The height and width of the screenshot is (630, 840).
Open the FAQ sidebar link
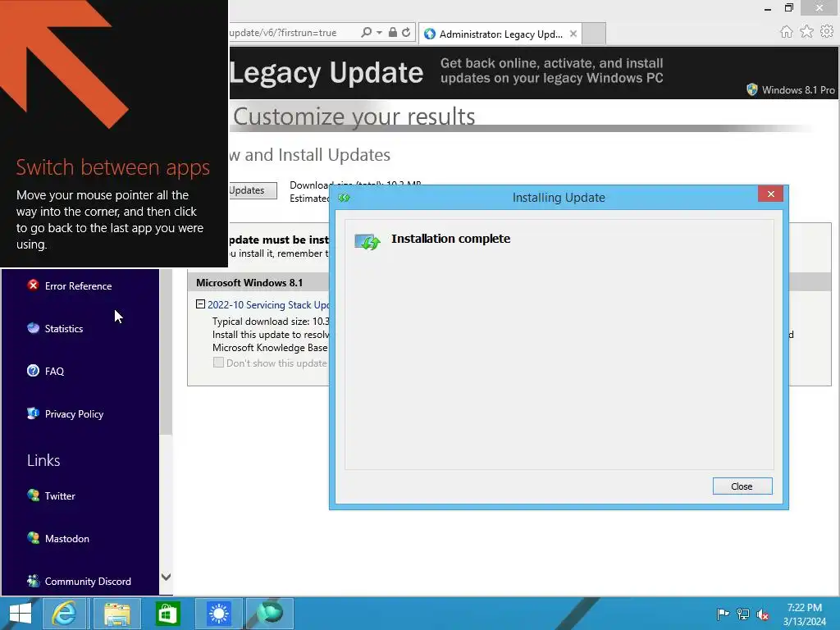(54, 372)
